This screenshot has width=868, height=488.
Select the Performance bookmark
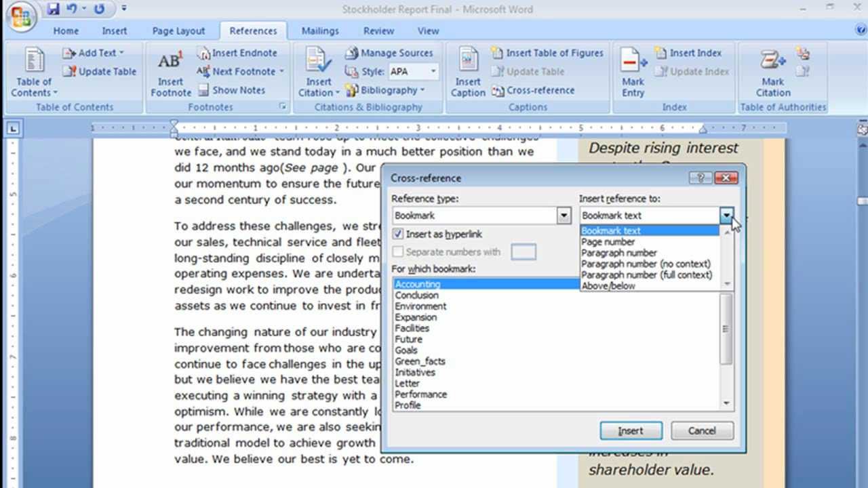pos(556,394)
